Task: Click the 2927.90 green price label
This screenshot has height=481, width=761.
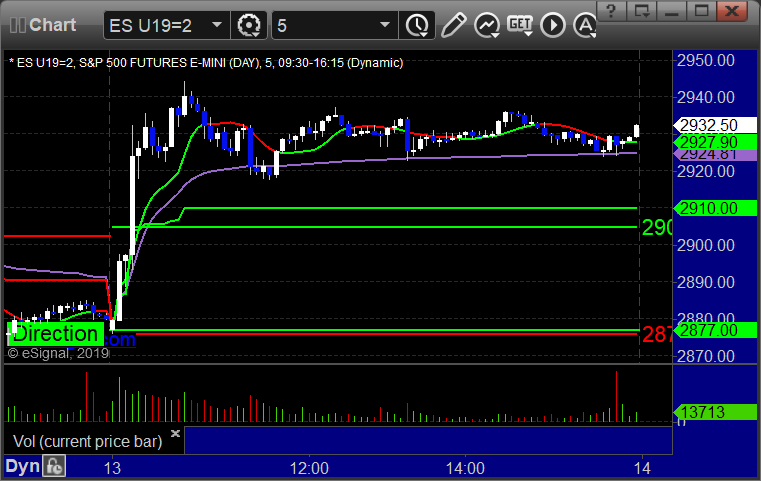Action: [x=715, y=142]
